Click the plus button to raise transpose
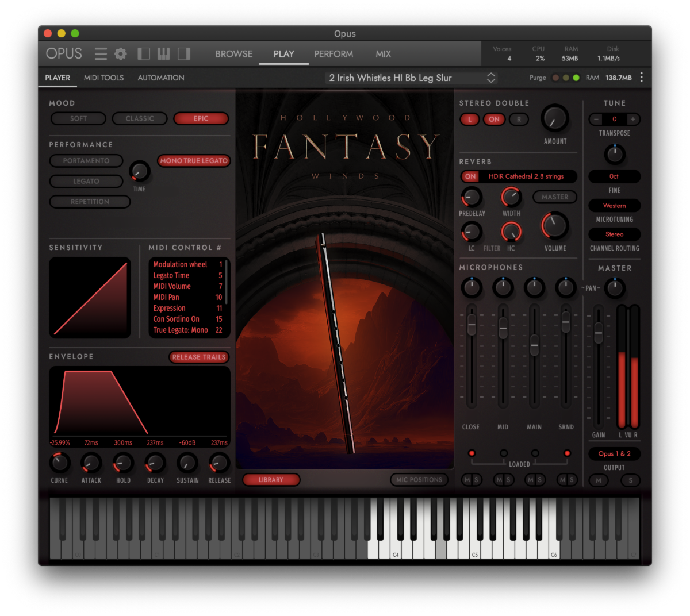This screenshot has height=616, width=690. pos(632,119)
